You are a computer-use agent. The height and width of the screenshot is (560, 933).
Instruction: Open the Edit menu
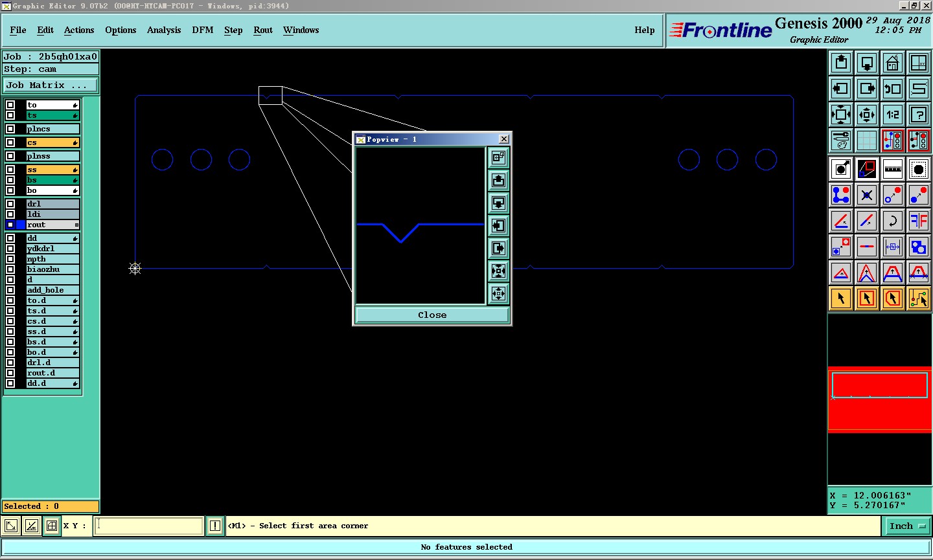[x=45, y=30]
